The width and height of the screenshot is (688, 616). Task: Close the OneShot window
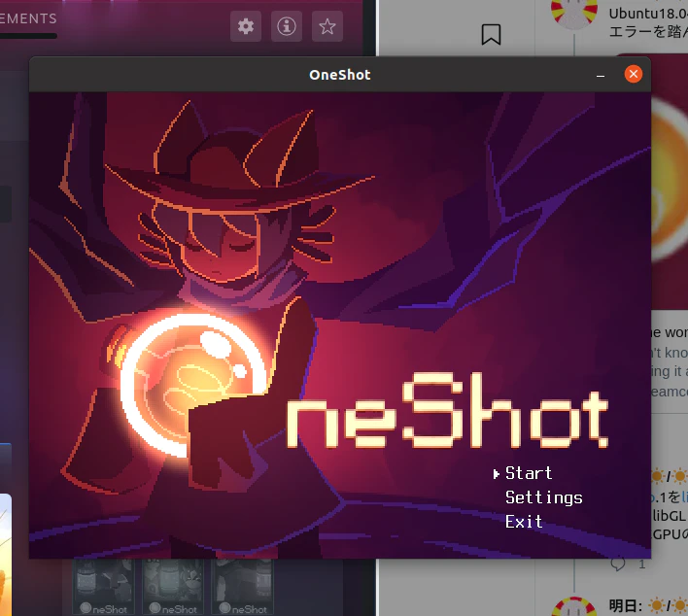pos(634,74)
